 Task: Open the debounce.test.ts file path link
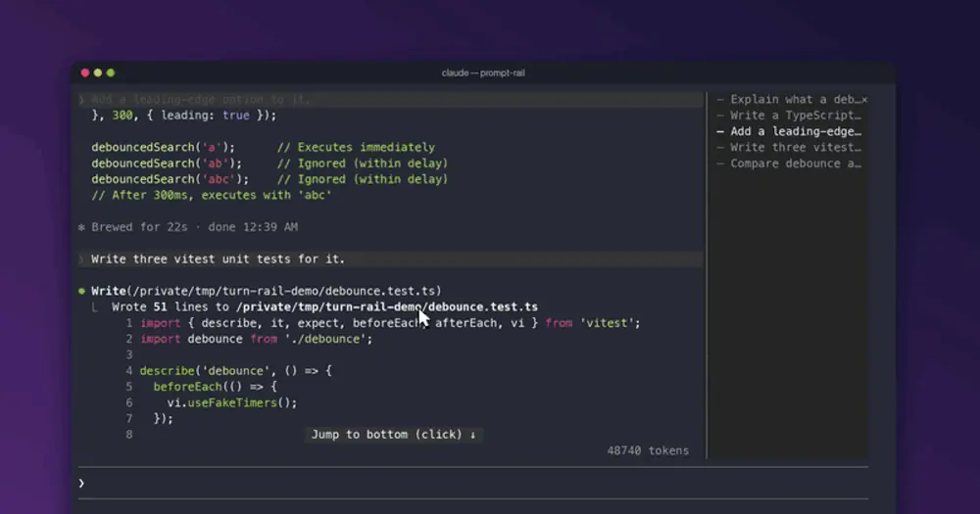387,307
